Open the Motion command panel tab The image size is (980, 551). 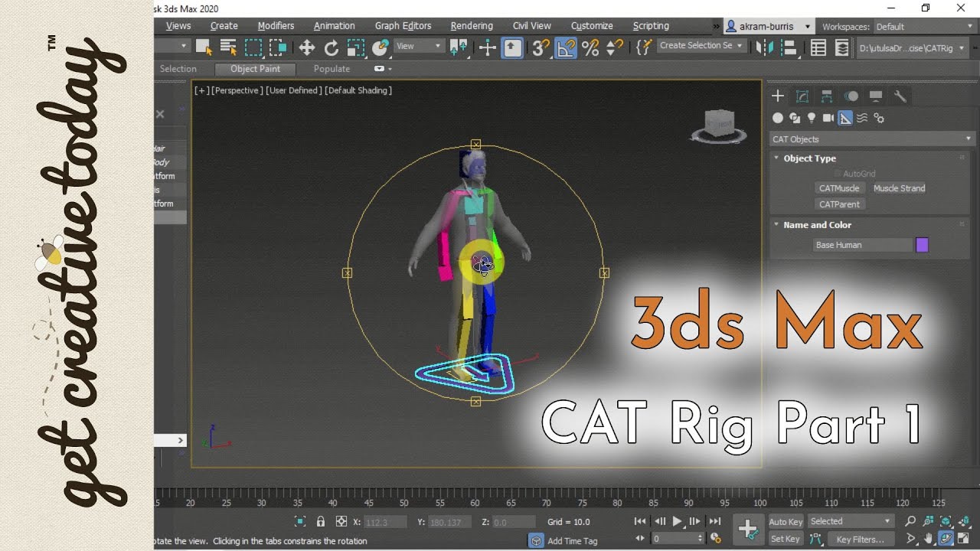pos(851,96)
